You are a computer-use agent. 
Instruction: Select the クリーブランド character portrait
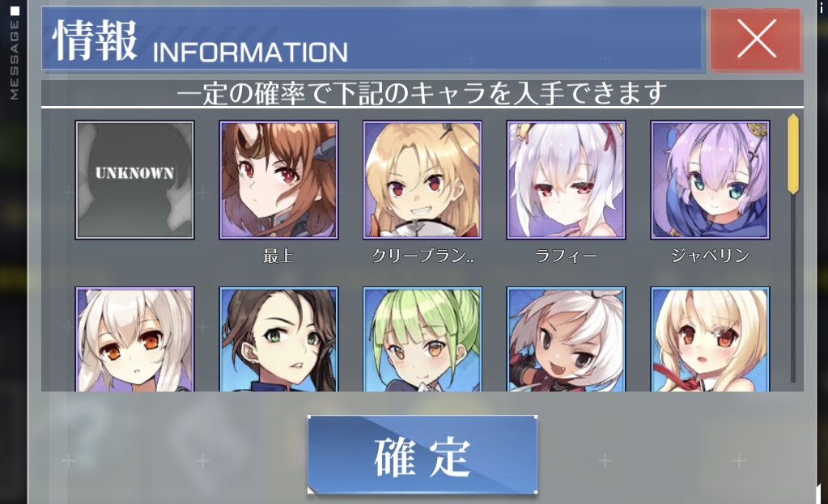point(422,180)
